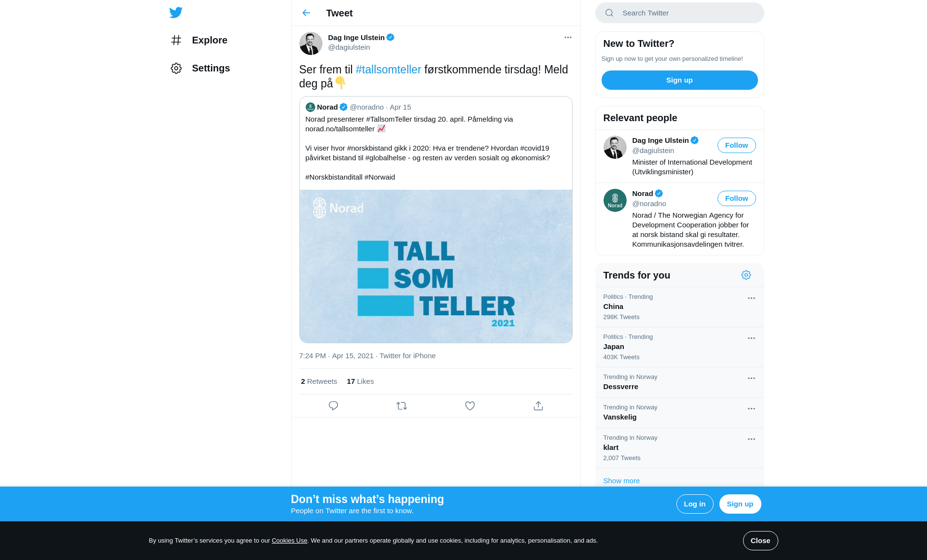The width and height of the screenshot is (927, 560).
Task: Open the Tall Som Teller image
Action: point(435,266)
